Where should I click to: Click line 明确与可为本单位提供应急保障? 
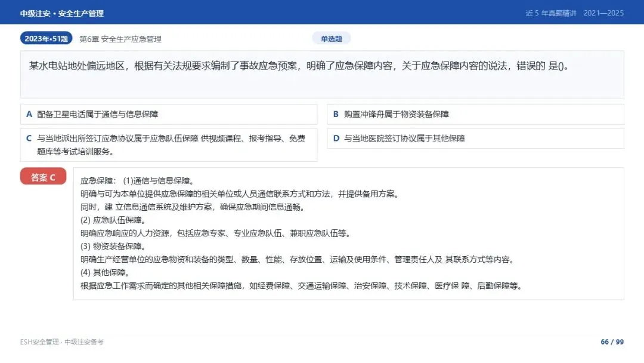(x=240, y=193)
